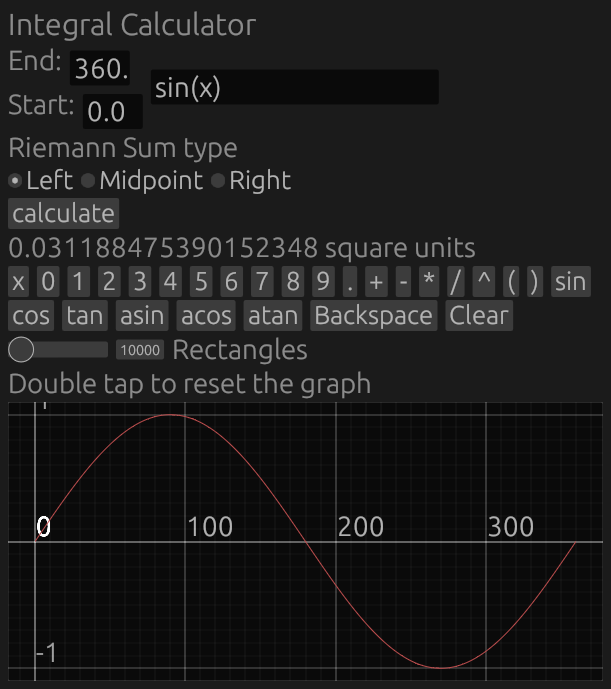The height and width of the screenshot is (689, 611).
Task: Clear the function expression
Action: tap(479, 316)
